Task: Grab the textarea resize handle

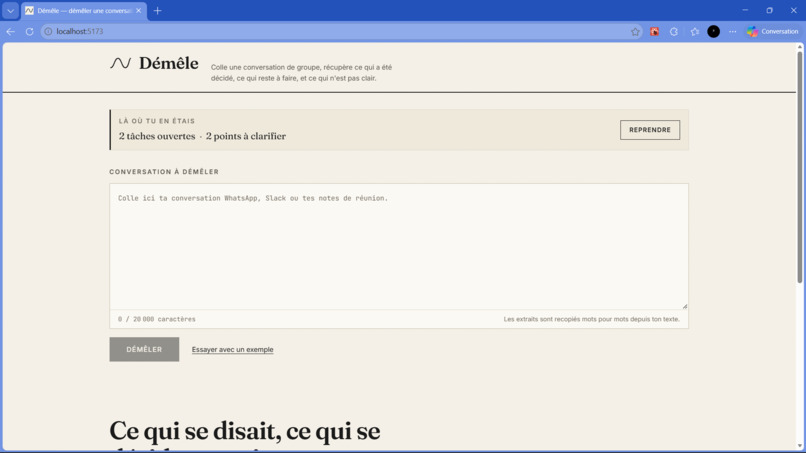Action: 684,306
